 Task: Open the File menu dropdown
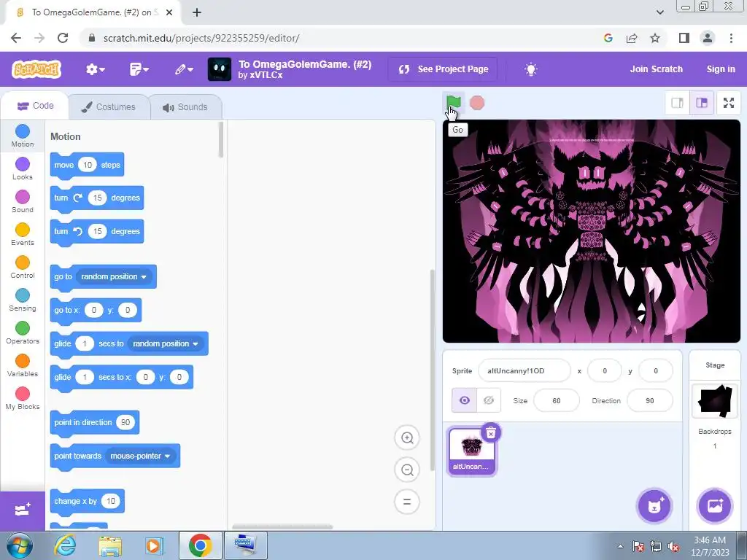(139, 69)
